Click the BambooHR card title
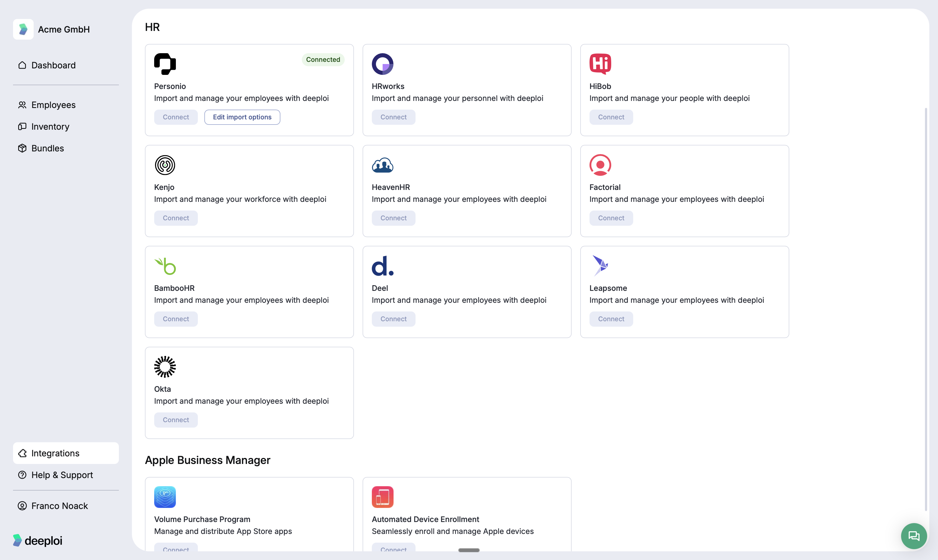Screen dimensions: 938x560 pyautogui.click(x=175, y=288)
